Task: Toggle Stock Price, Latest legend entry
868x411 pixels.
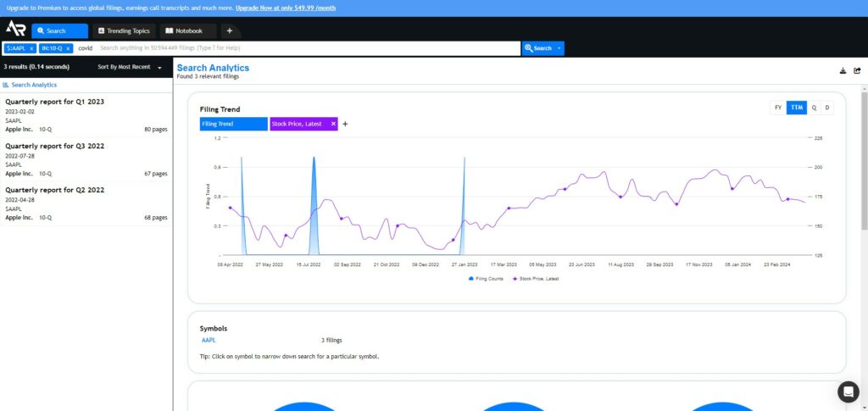Action: [x=536, y=279]
